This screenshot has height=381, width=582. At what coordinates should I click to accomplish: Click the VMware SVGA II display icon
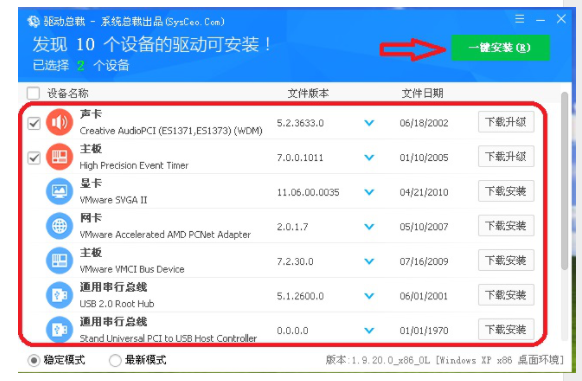click(59, 191)
